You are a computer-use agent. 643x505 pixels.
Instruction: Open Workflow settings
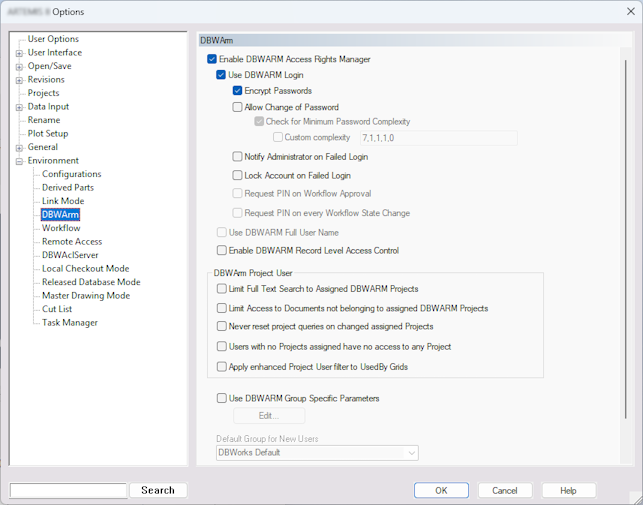pos(61,228)
